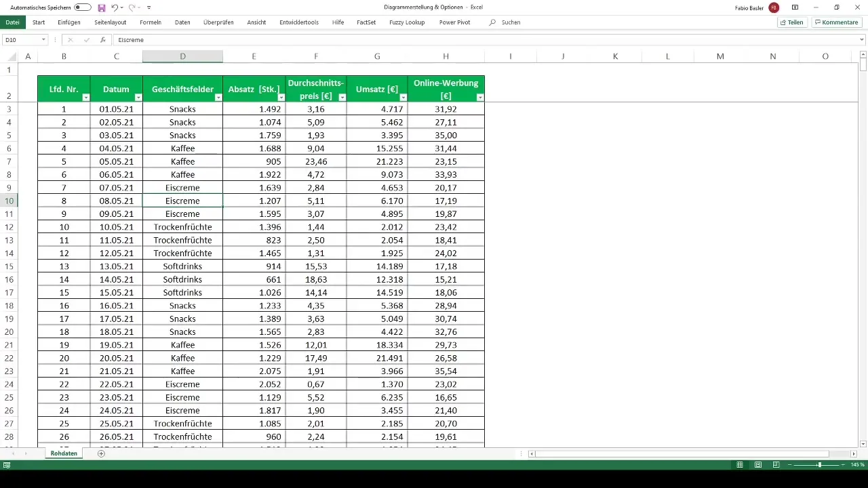Viewport: 868px width, 488px height.
Task: Click the Teilen share button
Action: (792, 22)
